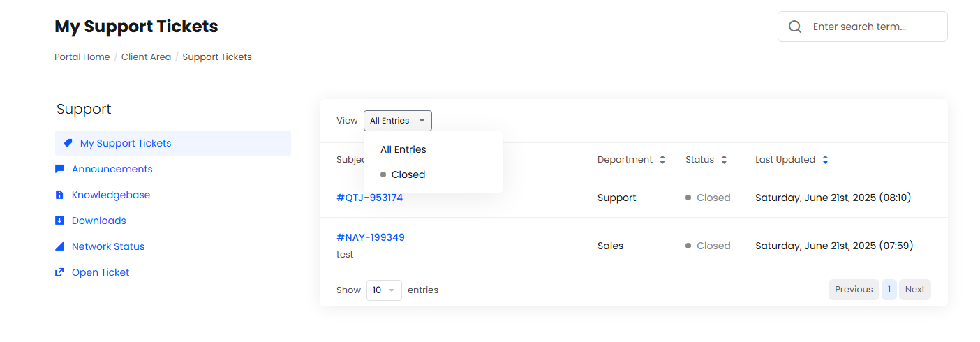The width and height of the screenshot is (980, 342).
Task: Click the Announcements flag icon
Action: tap(59, 169)
